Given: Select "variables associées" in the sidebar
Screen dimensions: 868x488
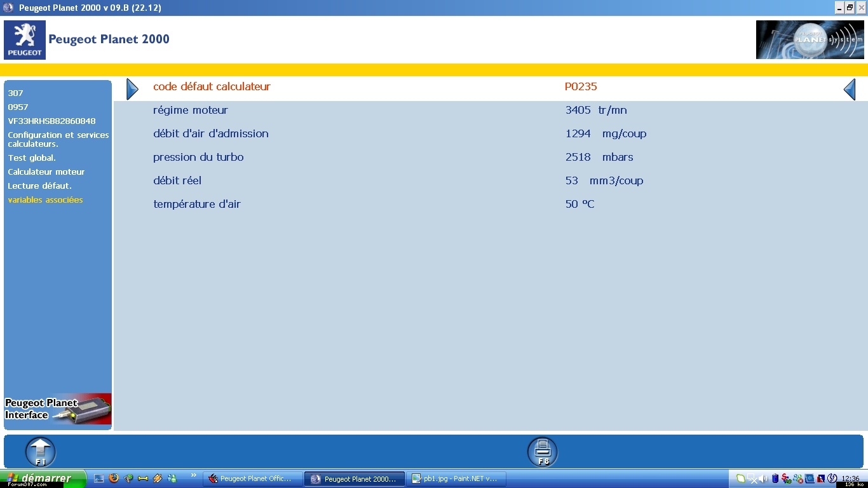Looking at the screenshot, I should [x=45, y=200].
